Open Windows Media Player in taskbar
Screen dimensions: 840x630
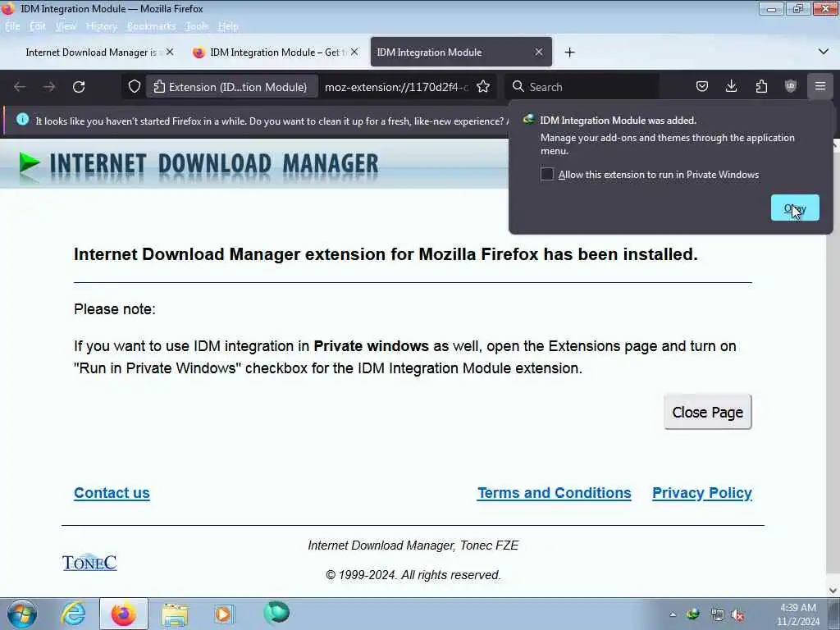point(223,614)
